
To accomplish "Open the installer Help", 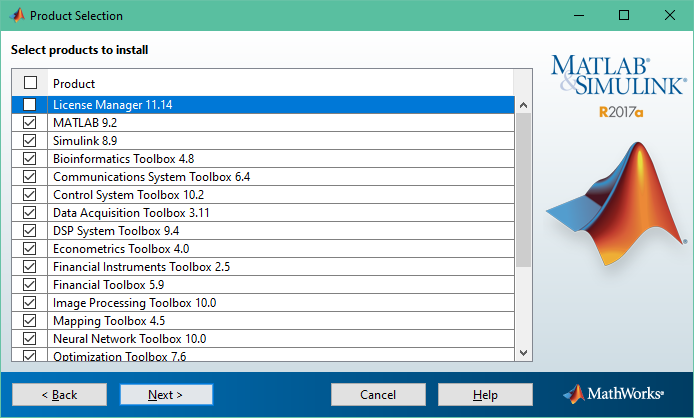I will [485, 395].
